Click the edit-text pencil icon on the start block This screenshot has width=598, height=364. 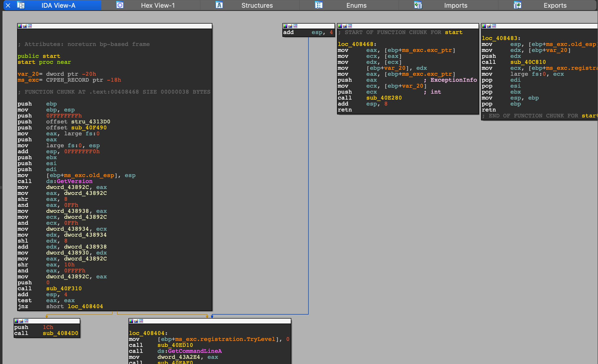[x=25, y=26]
